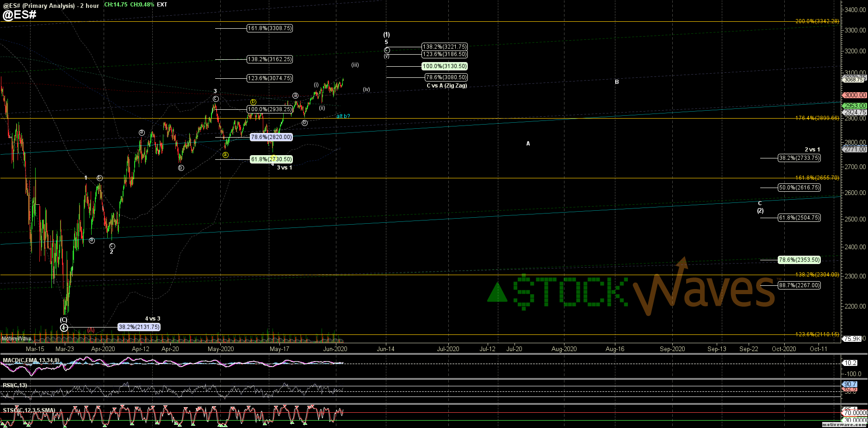The image size is (868, 428).
Task: Click the '123.6%(3186.50)' extension label
Action: point(445,54)
